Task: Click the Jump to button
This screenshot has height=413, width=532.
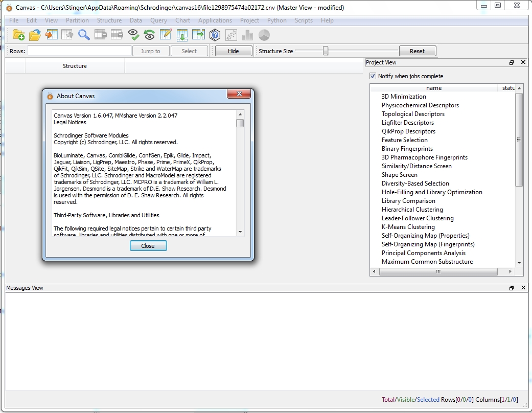Action: point(150,51)
